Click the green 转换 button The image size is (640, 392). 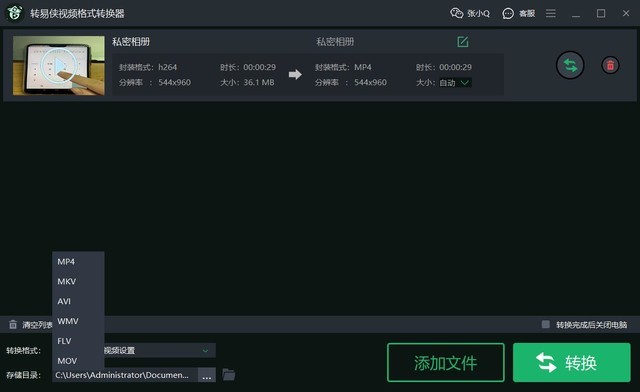571,363
